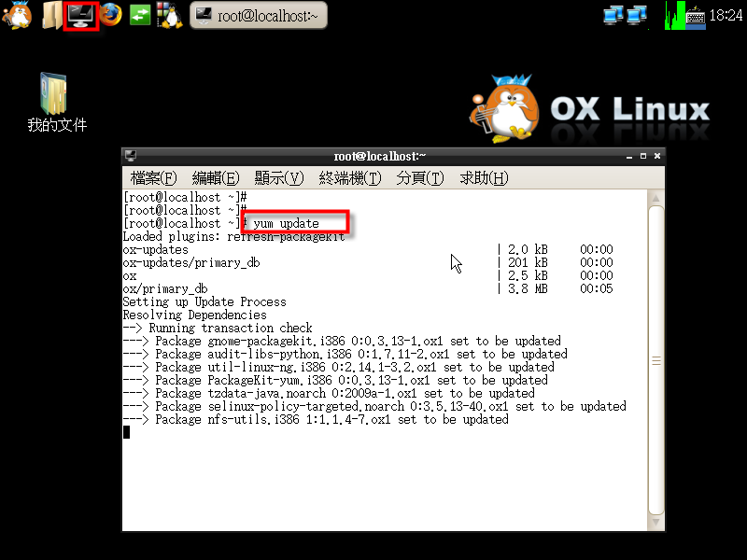Image resolution: width=747 pixels, height=560 pixels.
Task: Launch the Firefox web browser
Action: (111, 15)
